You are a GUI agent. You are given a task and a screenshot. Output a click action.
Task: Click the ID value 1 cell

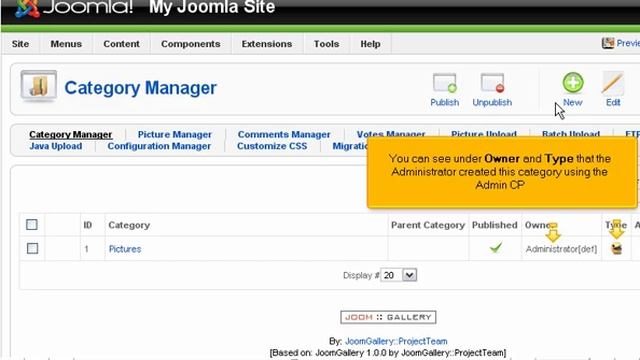tap(87, 249)
